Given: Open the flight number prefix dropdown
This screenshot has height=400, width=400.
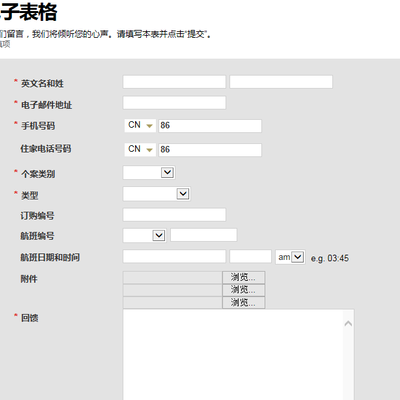Looking at the screenshot, I should [145, 235].
